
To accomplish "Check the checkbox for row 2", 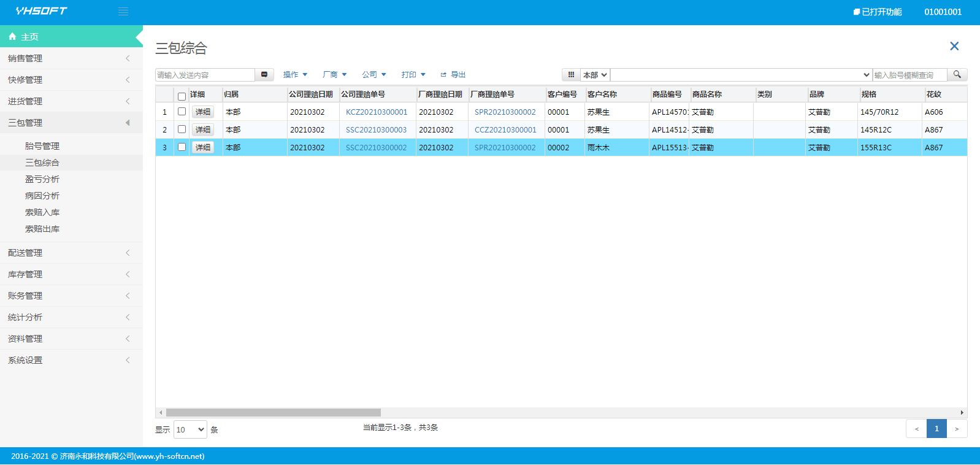I will (182, 129).
